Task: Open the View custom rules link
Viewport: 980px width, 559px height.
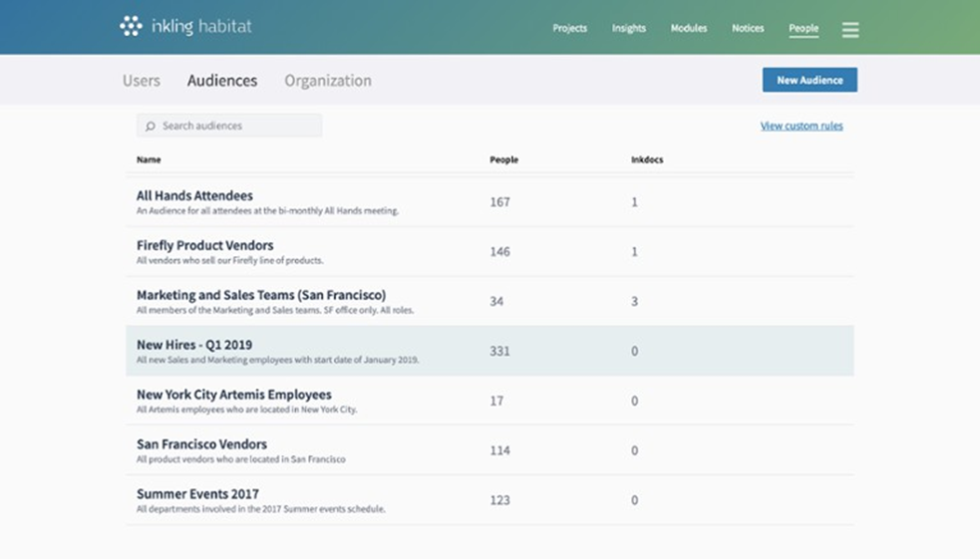Action: pos(802,127)
